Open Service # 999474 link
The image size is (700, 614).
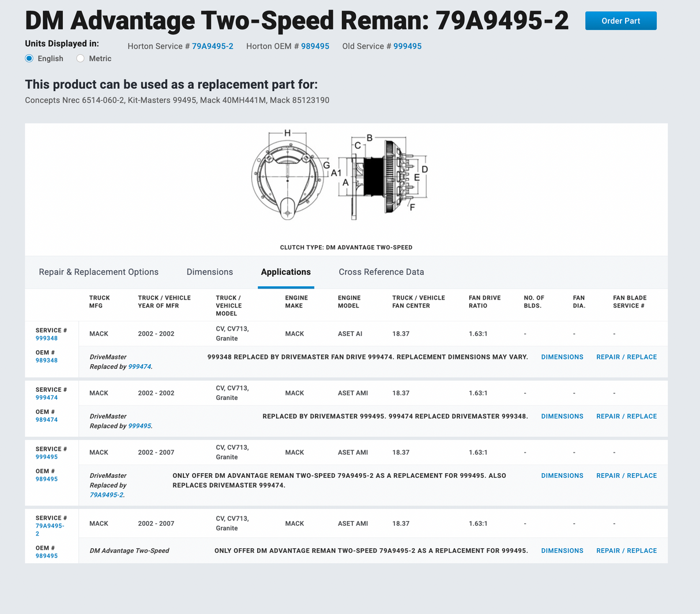(x=47, y=398)
